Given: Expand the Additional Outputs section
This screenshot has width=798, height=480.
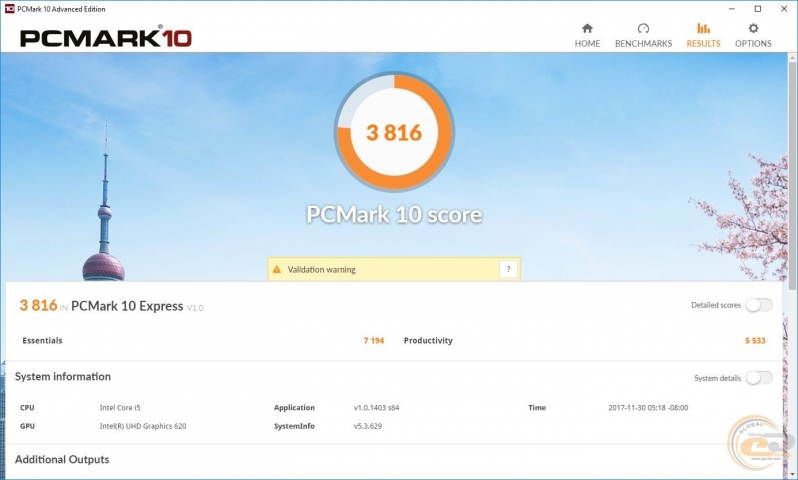Looking at the screenshot, I should [x=62, y=459].
